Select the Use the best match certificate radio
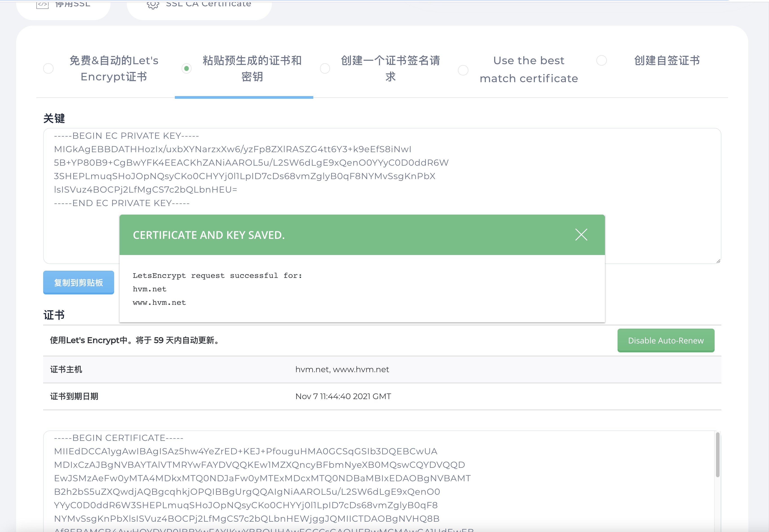The image size is (769, 532). tap(463, 70)
